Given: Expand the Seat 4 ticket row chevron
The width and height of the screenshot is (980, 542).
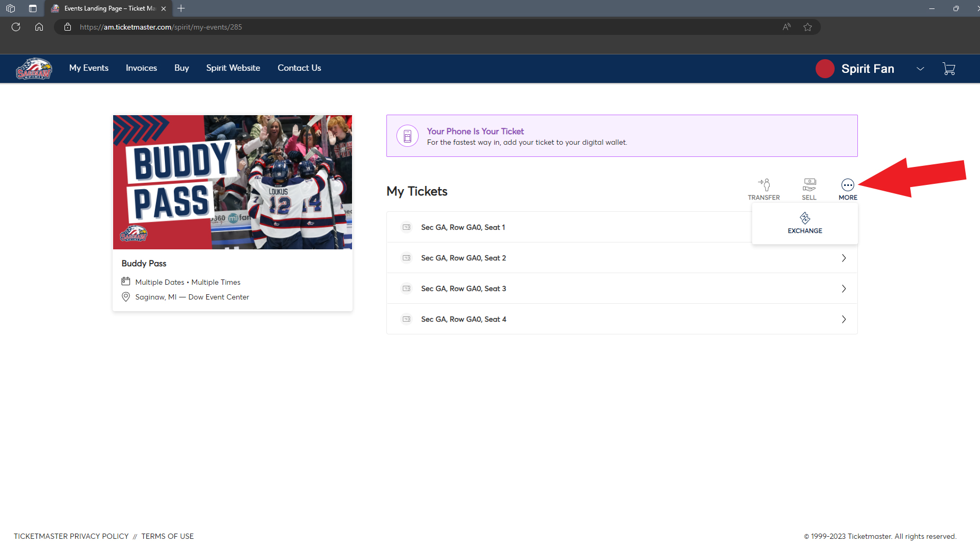Looking at the screenshot, I should click(843, 319).
